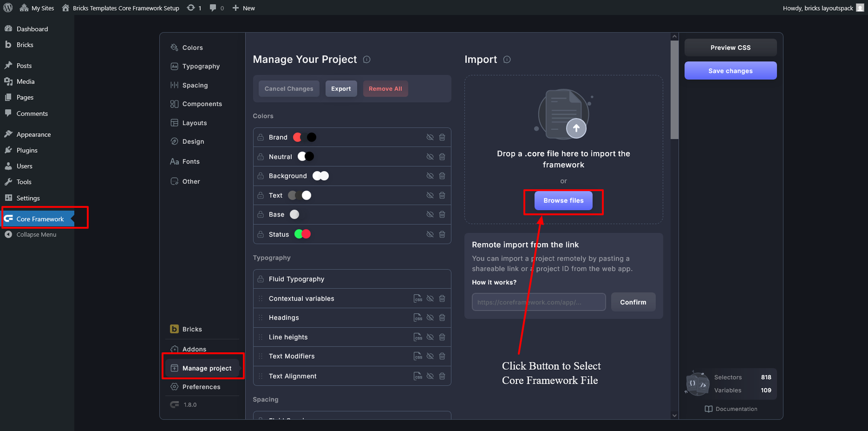Open the Components section
The image size is (868, 431).
click(196, 104)
